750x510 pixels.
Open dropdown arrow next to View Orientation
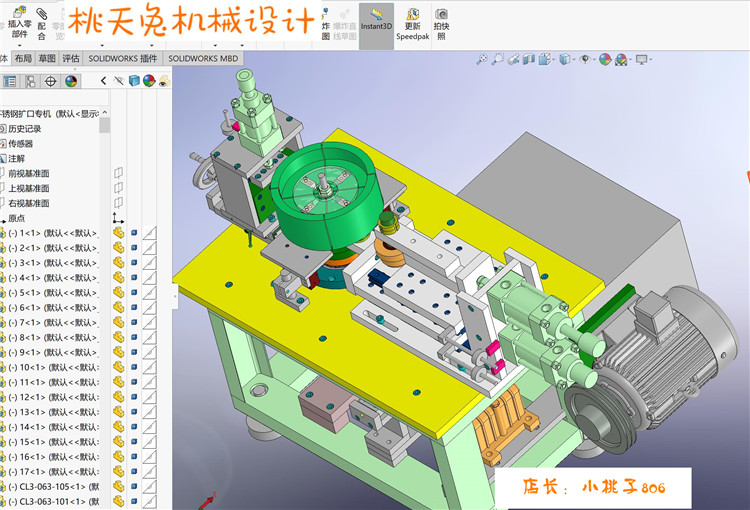[x=553, y=60]
